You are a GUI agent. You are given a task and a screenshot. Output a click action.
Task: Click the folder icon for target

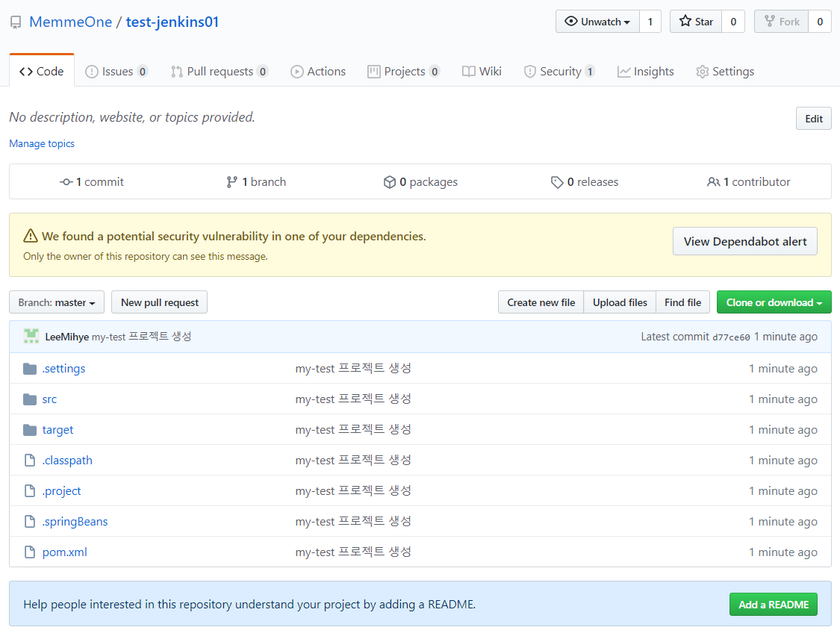[30, 429]
